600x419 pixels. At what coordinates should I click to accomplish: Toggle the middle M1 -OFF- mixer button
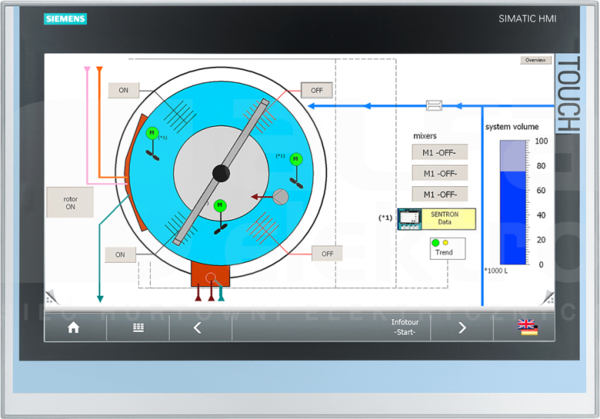coord(440,173)
